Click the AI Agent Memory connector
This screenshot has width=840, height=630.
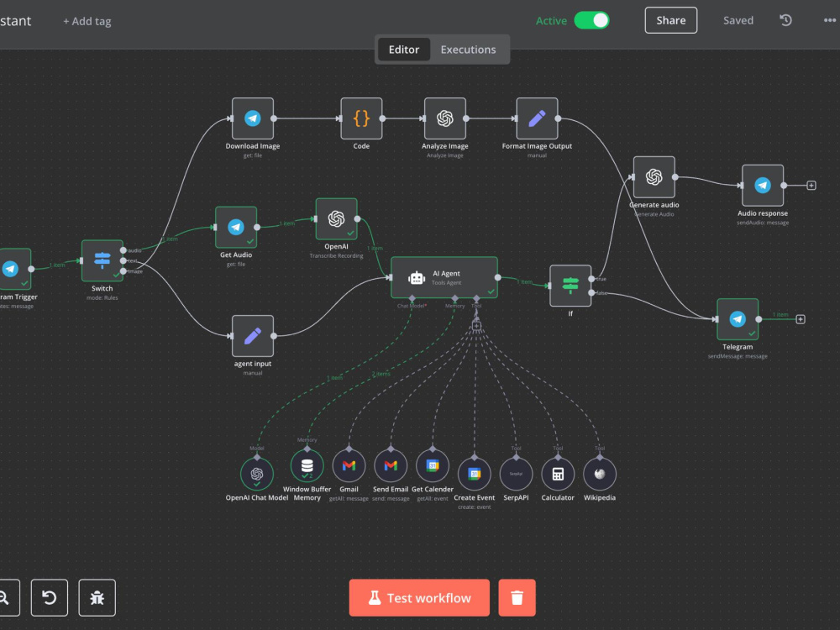[454, 298]
